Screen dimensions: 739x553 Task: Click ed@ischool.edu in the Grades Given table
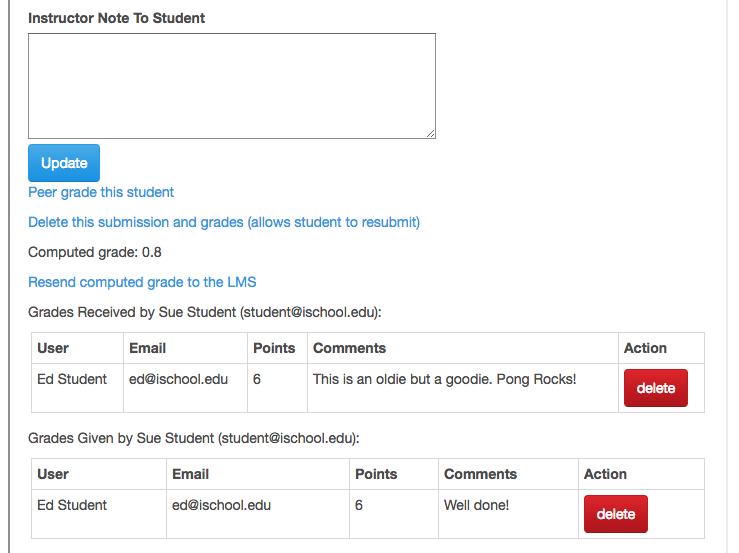(x=222, y=505)
